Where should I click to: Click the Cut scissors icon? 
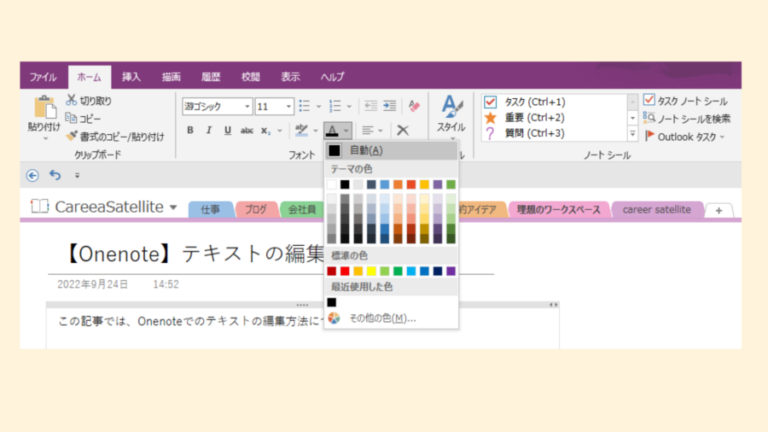coord(72,100)
